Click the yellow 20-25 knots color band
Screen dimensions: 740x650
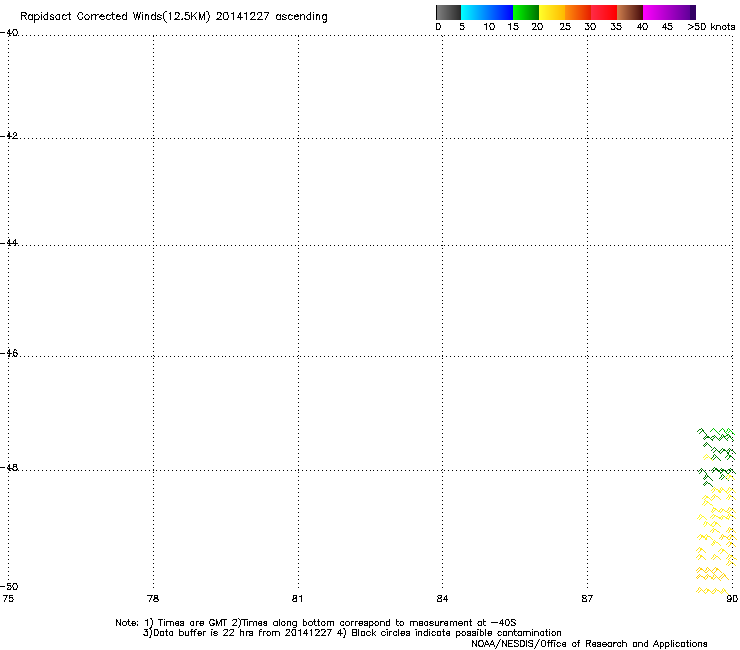click(x=552, y=12)
